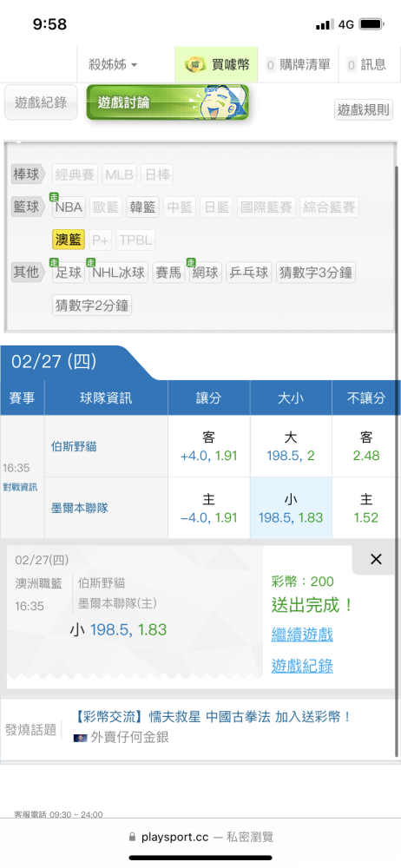This screenshot has width=401, height=868.
Task: Open 購牌清單 purchase list
Action: click(x=298, y=65)
